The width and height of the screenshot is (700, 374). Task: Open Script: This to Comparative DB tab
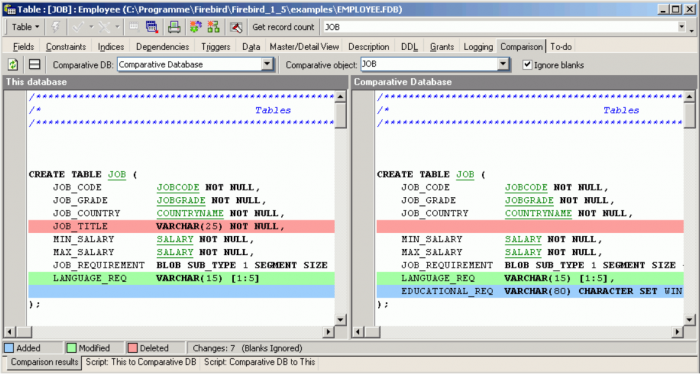(141, 362)
